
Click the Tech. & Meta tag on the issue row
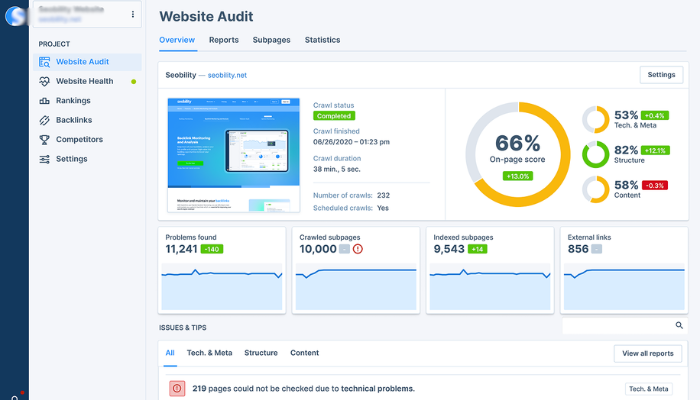pos(648,389)
